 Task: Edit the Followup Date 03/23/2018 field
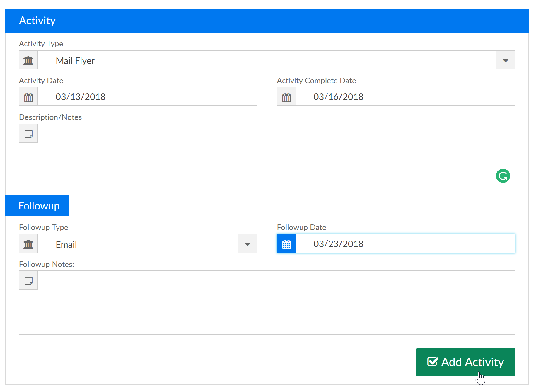(x=405, y=244)
